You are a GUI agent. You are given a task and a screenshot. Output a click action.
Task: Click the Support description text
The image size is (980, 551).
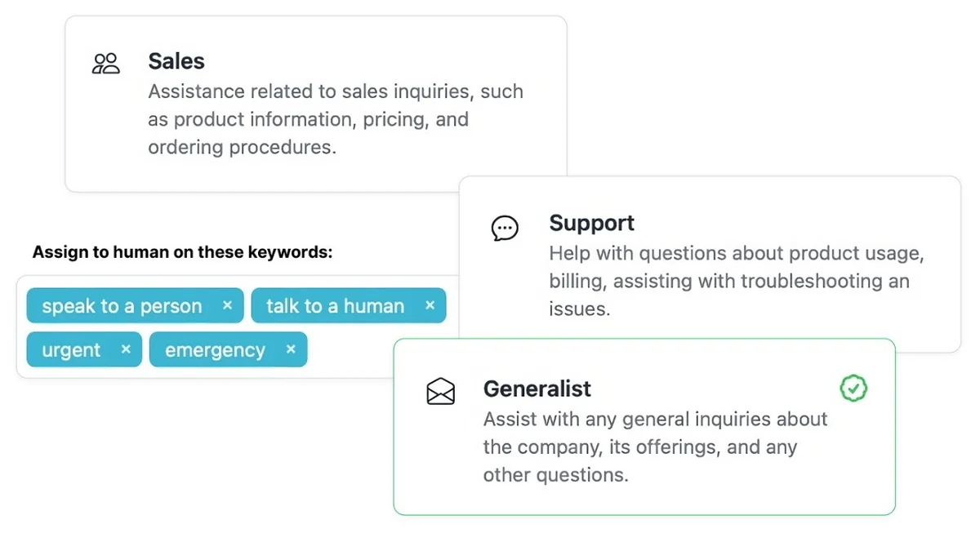click(735, 281)
